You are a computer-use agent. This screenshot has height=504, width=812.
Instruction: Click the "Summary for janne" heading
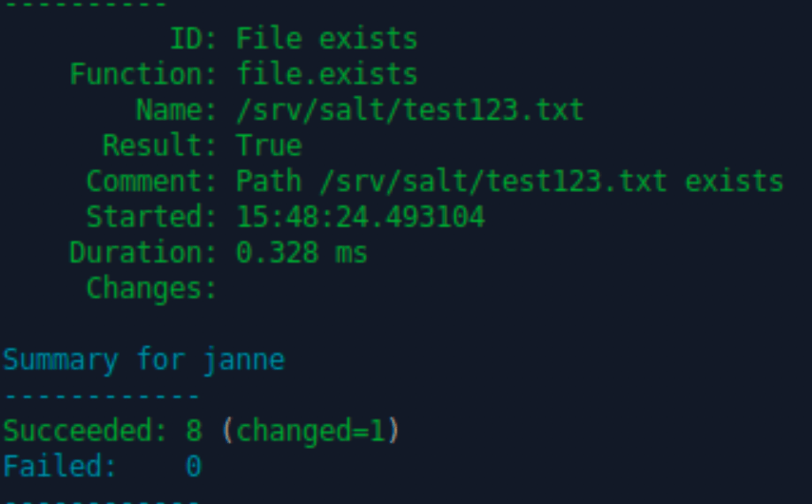(144, 360)
